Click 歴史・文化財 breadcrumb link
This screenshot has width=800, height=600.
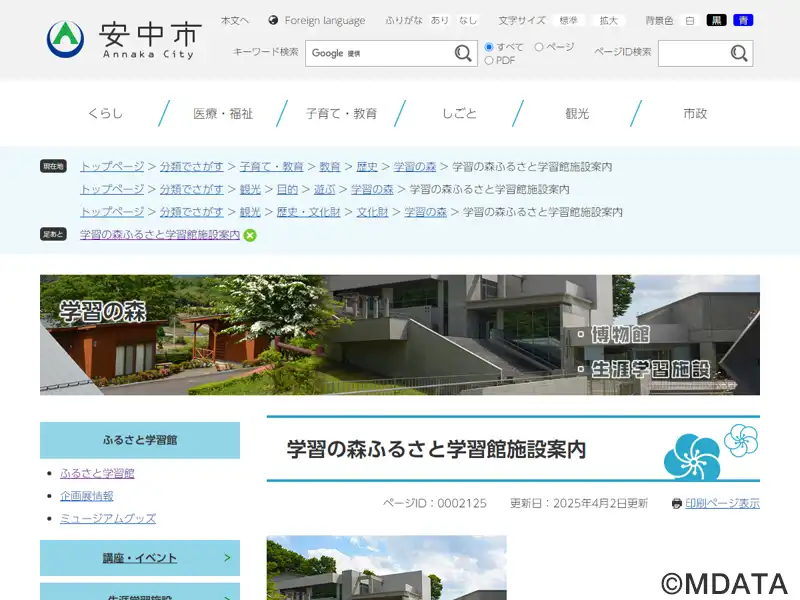[309, 212]
